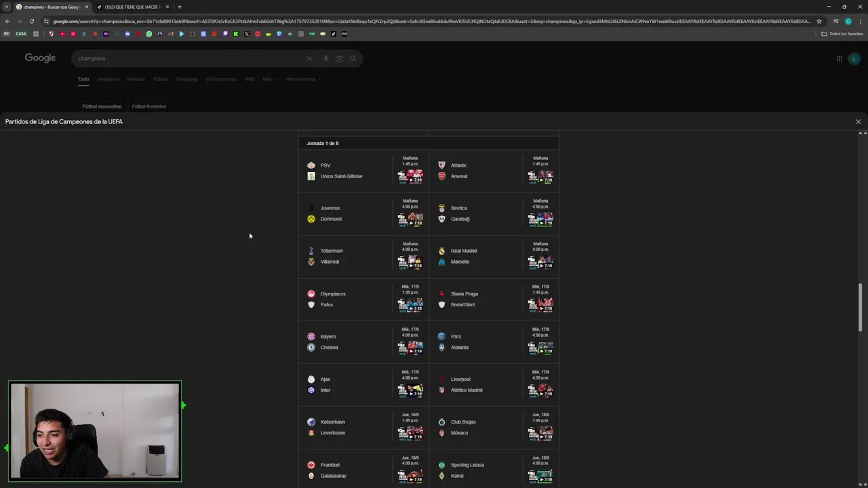Open the Chrome profile avatar L

tap(848, 21)
